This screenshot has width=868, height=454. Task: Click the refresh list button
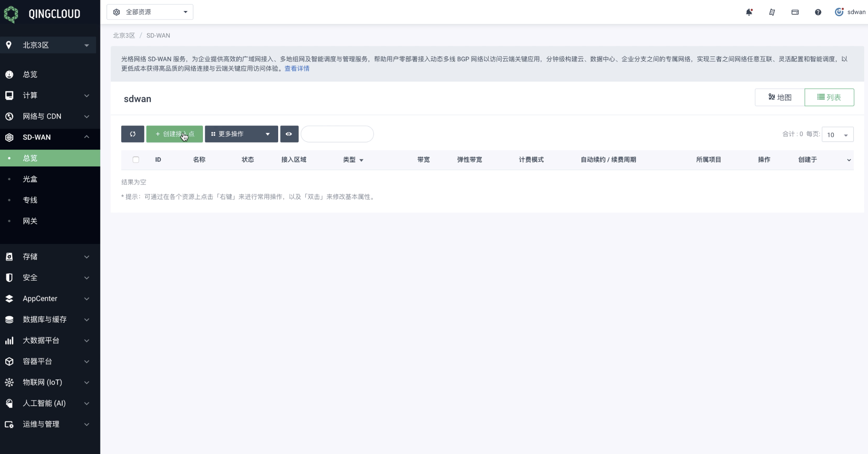coord(133,134)
